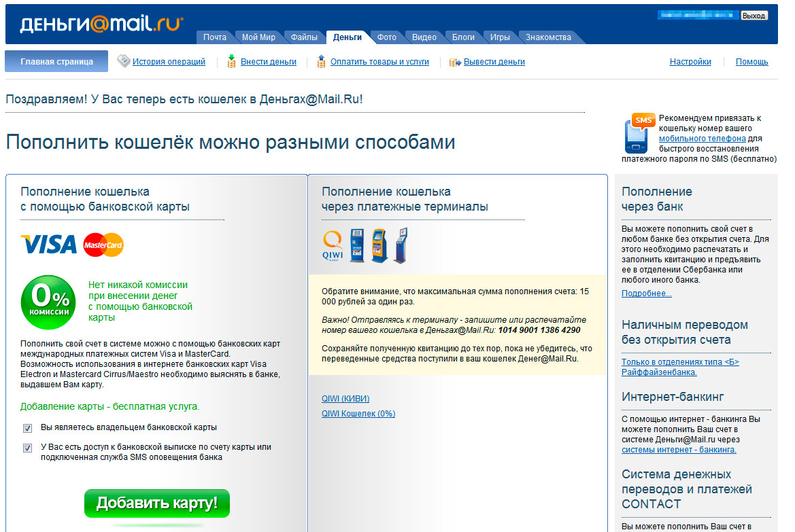The height and width of the screenshot is (532, 795).
Task: Switch to the Блоги tab
Action: click(463, 37)
